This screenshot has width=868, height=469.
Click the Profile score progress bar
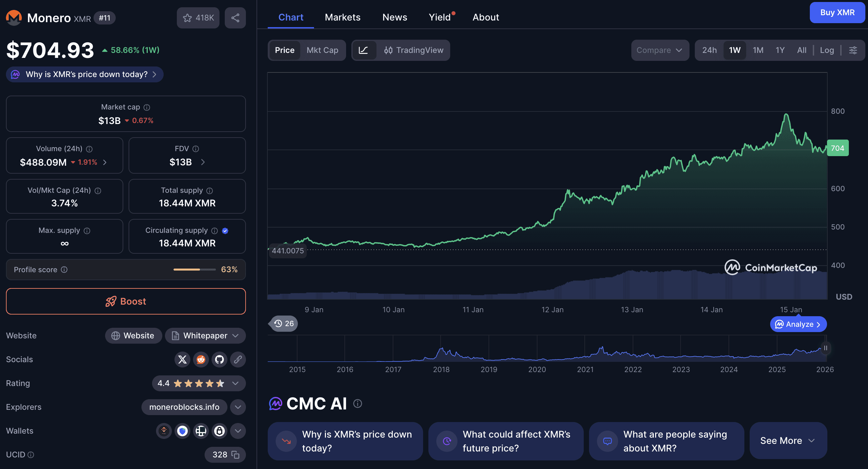click(x=194, y=270)
